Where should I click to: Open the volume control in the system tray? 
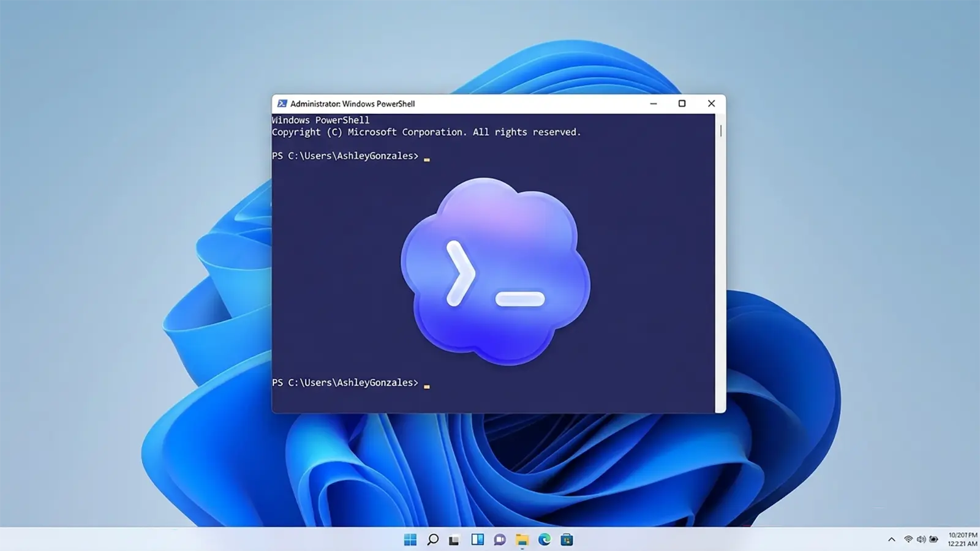[921, 539]
